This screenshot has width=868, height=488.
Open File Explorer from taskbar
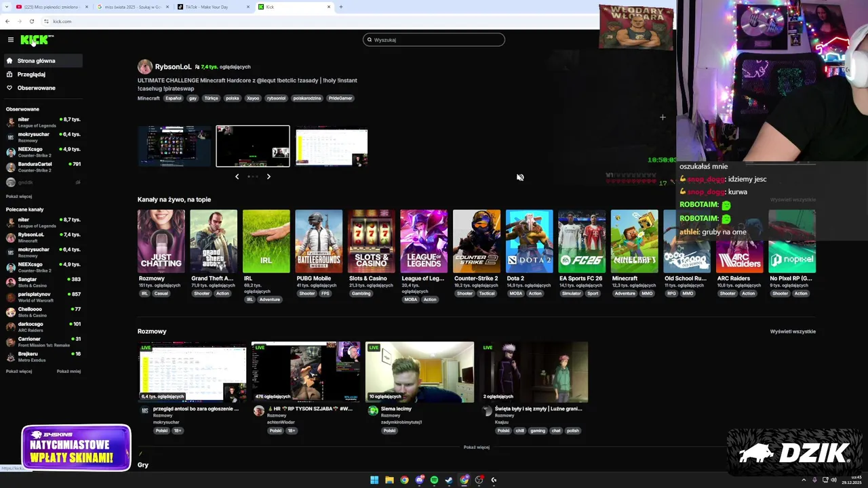pos(389,480)
